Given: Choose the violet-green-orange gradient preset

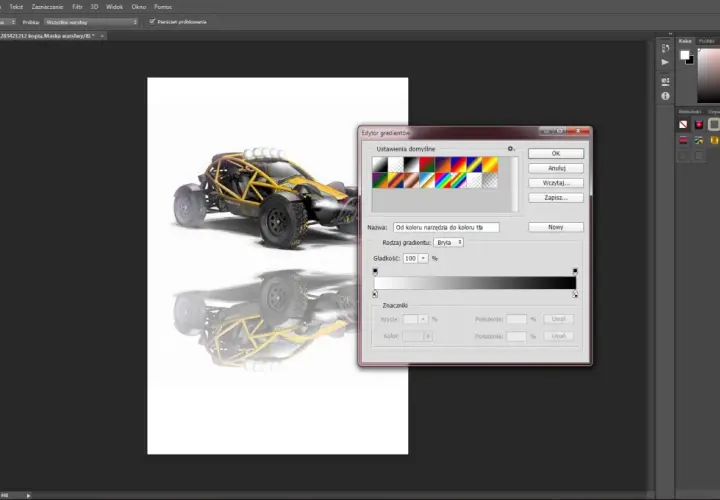Looking at the screenshot, I should [380, 180].
